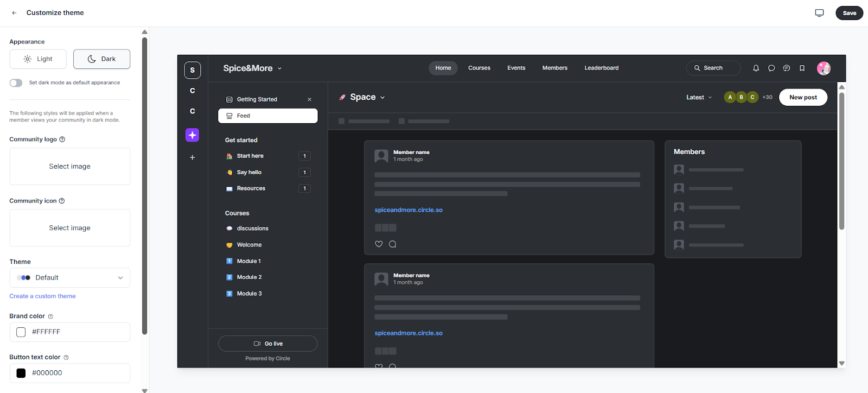Like the first member post
Image resolution: width=868 pixels, height=393 pixels.
[x=379, y=244]
